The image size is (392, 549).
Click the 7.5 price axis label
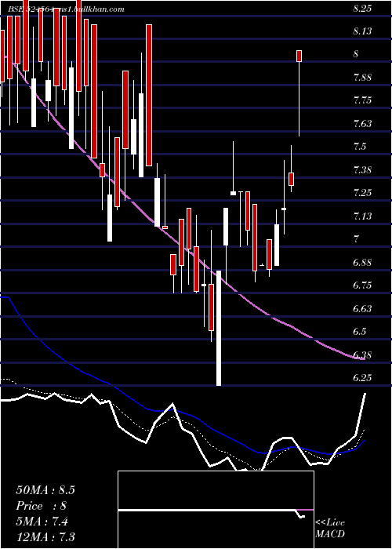[360, 147]
